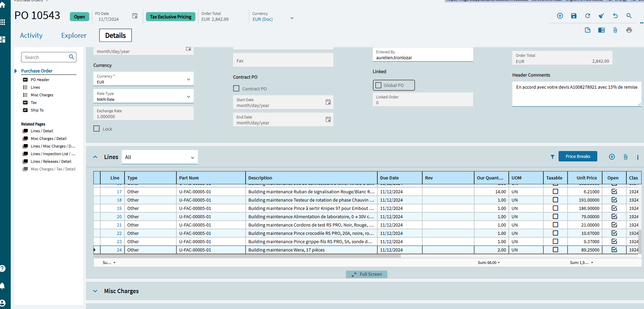The height and width of the screenshot is (309, 644).
Task: Toggle Taxable checkbox for line 20
Action: 555,216
